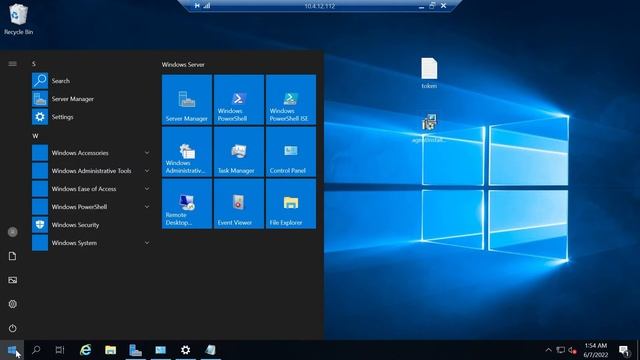
Task: Click the Windows Server tile group title
Action: (183, 64)
